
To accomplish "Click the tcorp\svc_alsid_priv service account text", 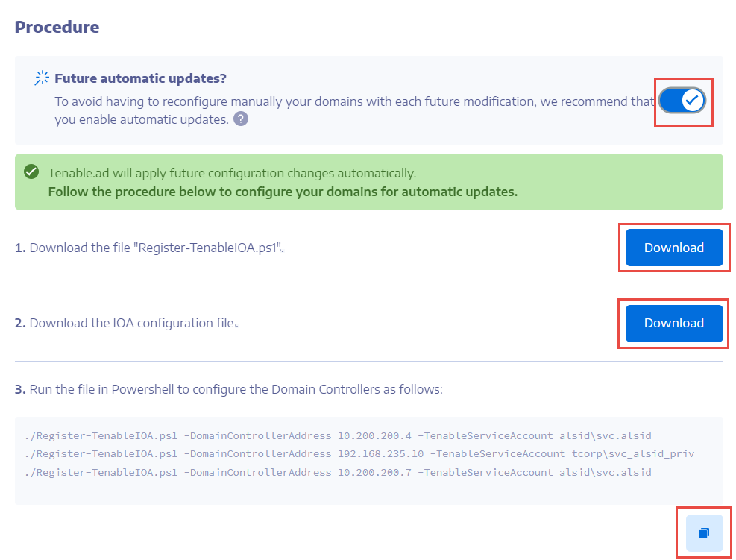I will (637, 453).
